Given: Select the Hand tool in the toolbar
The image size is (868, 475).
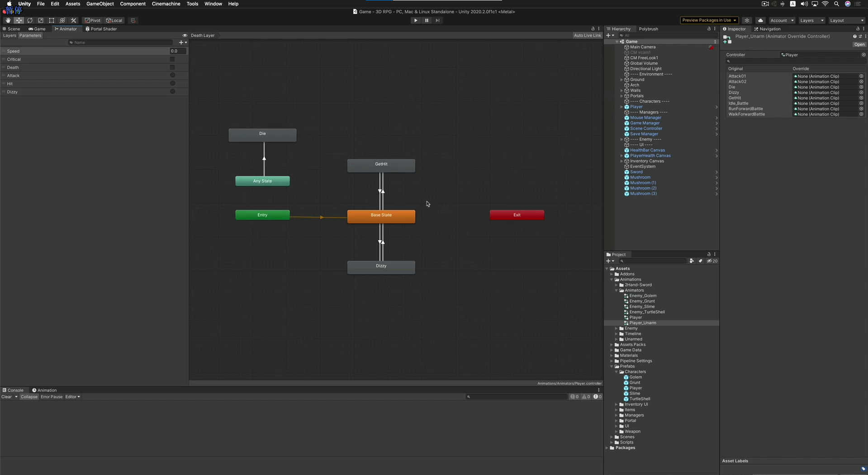Looking at the screenshot, I should pos(8,20).
